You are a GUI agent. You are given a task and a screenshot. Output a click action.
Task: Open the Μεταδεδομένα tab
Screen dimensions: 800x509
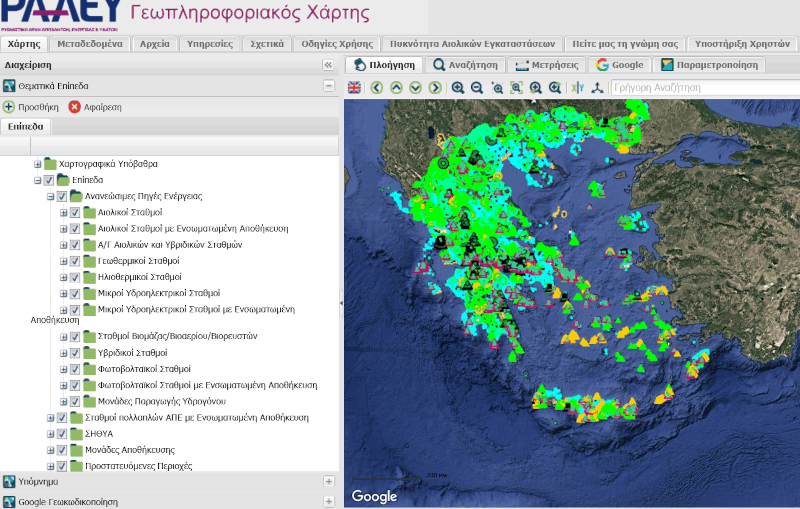(89, 44)
